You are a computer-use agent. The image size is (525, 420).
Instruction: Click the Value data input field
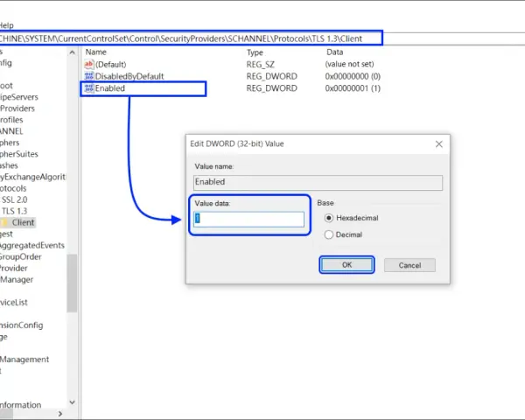[x=248, y=219]
